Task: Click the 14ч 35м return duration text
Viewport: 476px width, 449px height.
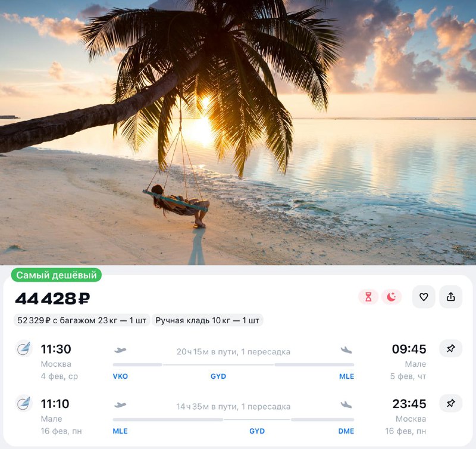Action: tap(192, 406)
